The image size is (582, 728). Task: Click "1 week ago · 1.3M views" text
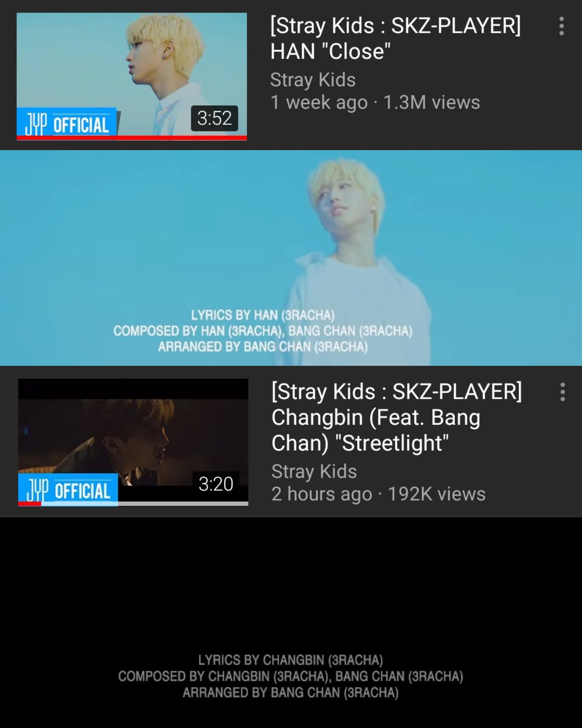pos(375,102)
